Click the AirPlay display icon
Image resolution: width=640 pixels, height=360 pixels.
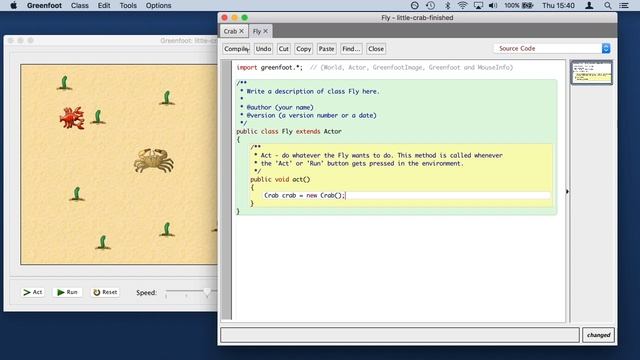(x=478, y=5)
